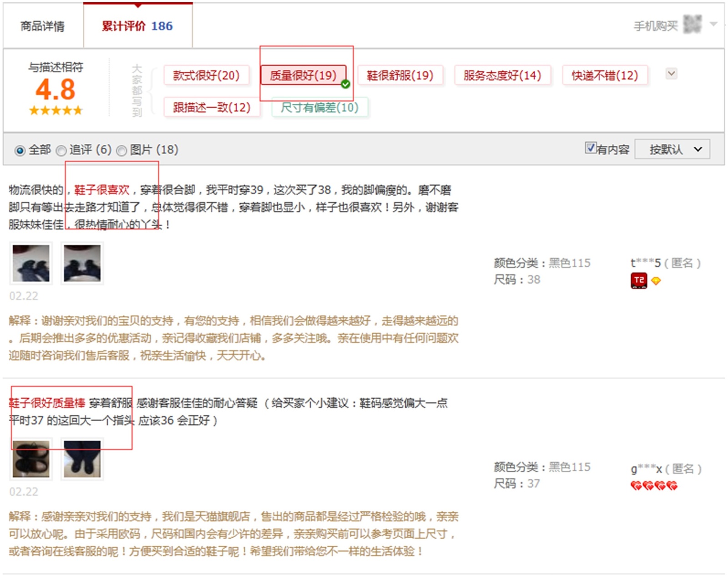Open the 按默认 sort dropdown

click(672, 149)
